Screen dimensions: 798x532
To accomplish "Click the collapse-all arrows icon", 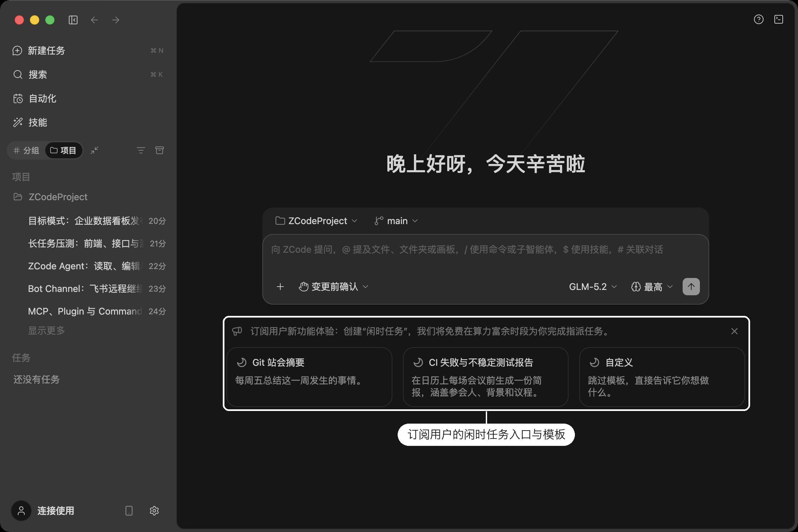I will pos(94,150).
